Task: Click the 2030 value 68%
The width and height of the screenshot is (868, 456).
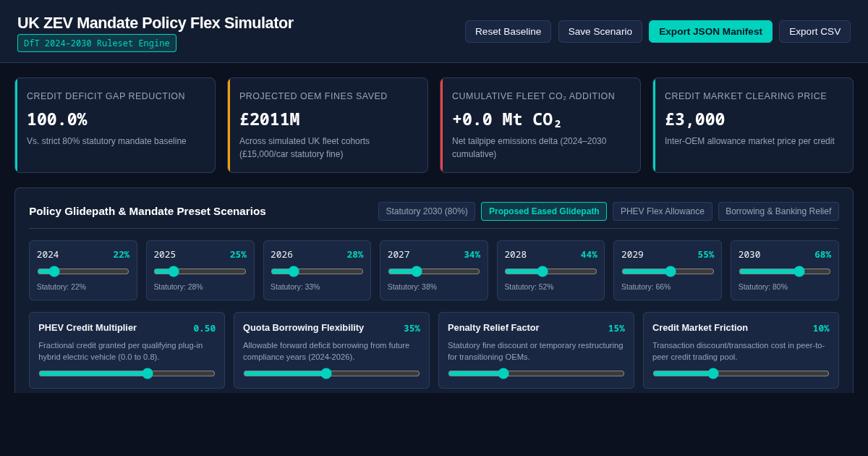Action: (823, 255)
